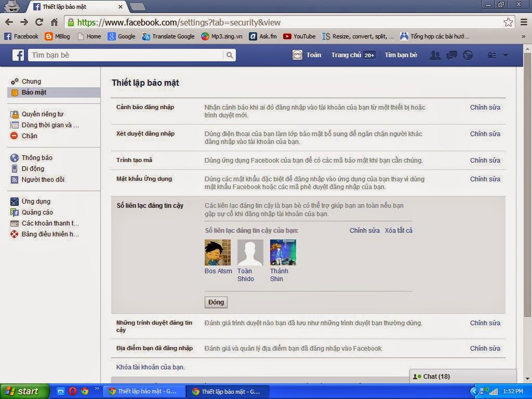Open the Chrome menu hamburger icon
This screenshot has width=532, height=399.
(524, 22)
